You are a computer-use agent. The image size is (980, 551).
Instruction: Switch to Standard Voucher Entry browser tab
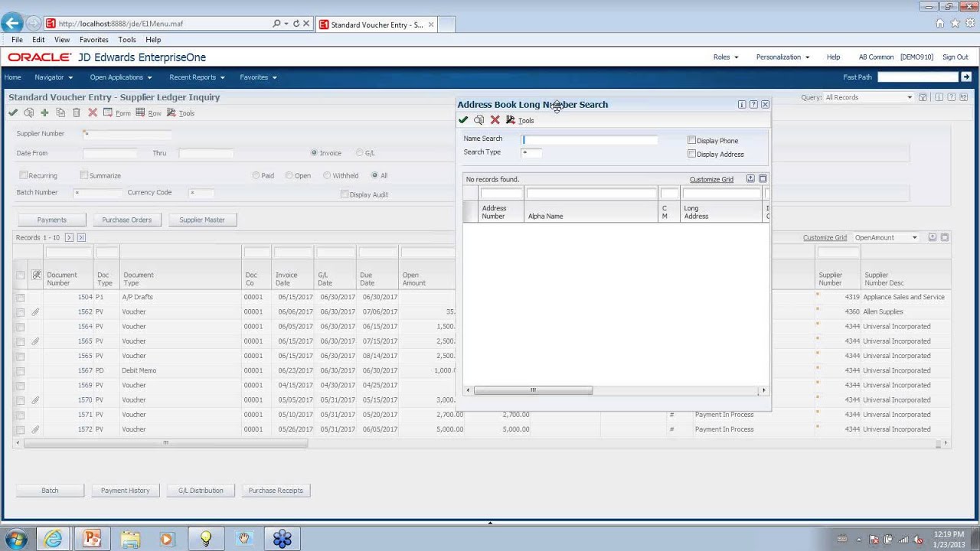(375, 24)
